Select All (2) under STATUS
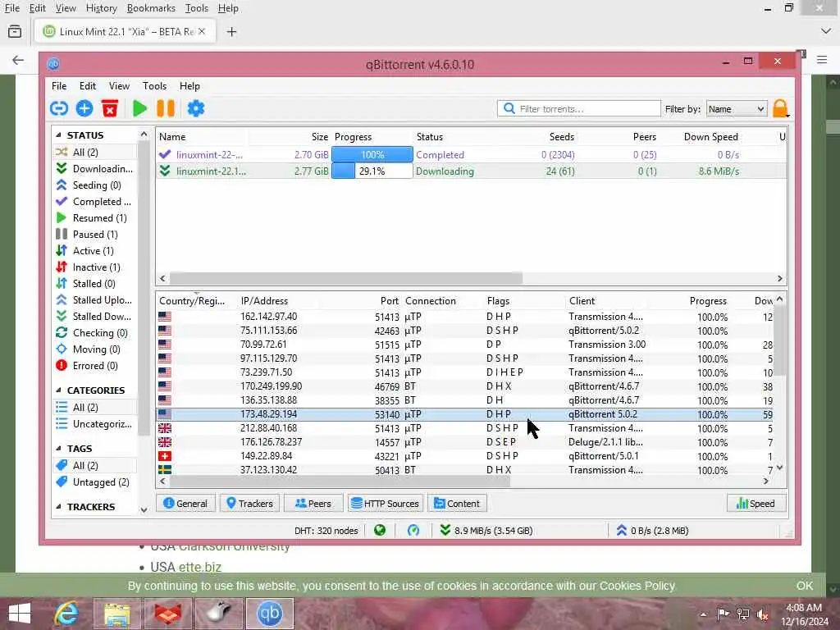This screenshot has height=630, width=840. (94, 152)
